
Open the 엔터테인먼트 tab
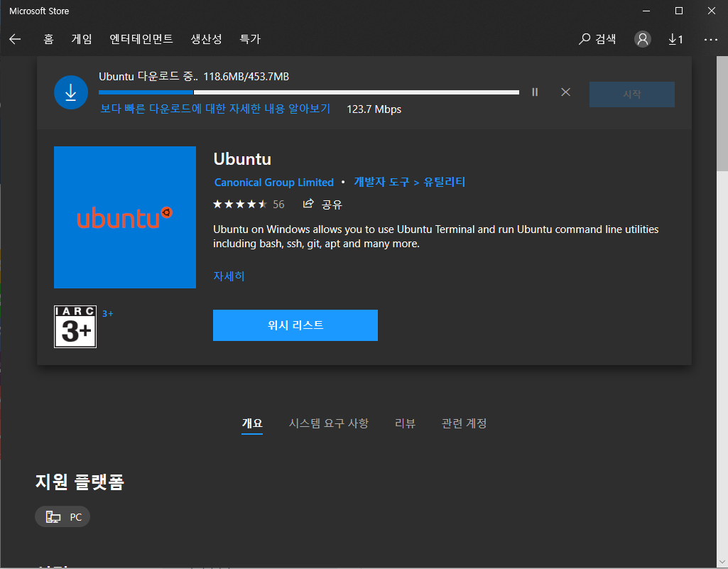pos(141,39)
